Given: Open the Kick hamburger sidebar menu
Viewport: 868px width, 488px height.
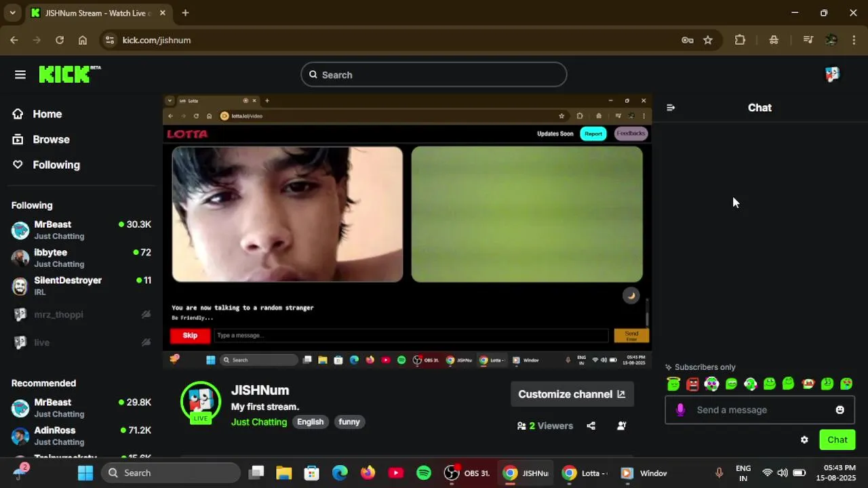Looking at the screenshot, I should point(20,75).
